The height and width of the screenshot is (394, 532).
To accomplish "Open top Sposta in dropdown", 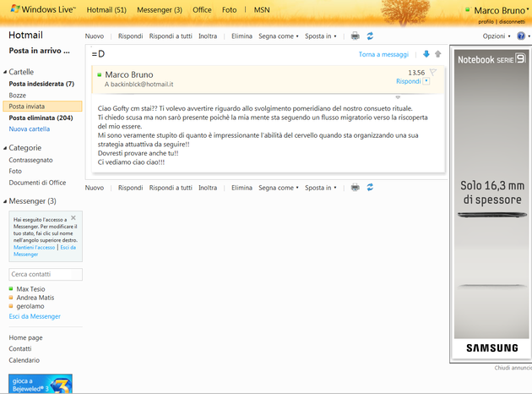I will pyautogui.click(x=321, y=36).
